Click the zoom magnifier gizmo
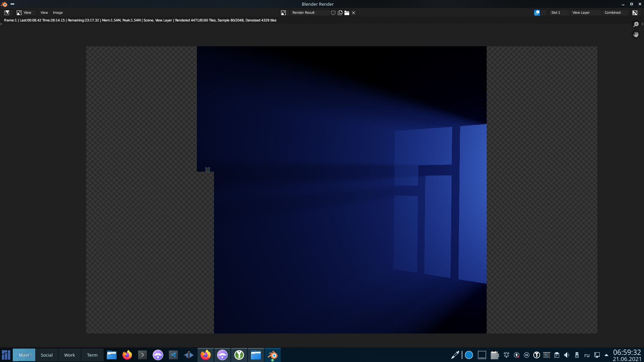Image resolution: width=644 pixels, height=362 pixels. [x=636, y=24]
